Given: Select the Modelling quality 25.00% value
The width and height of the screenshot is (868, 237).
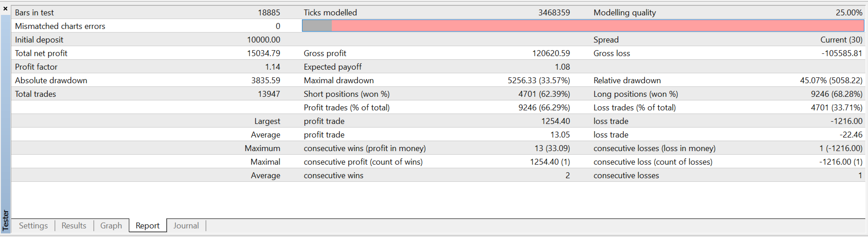Looking at the screenshot, I should click(849, 13).
